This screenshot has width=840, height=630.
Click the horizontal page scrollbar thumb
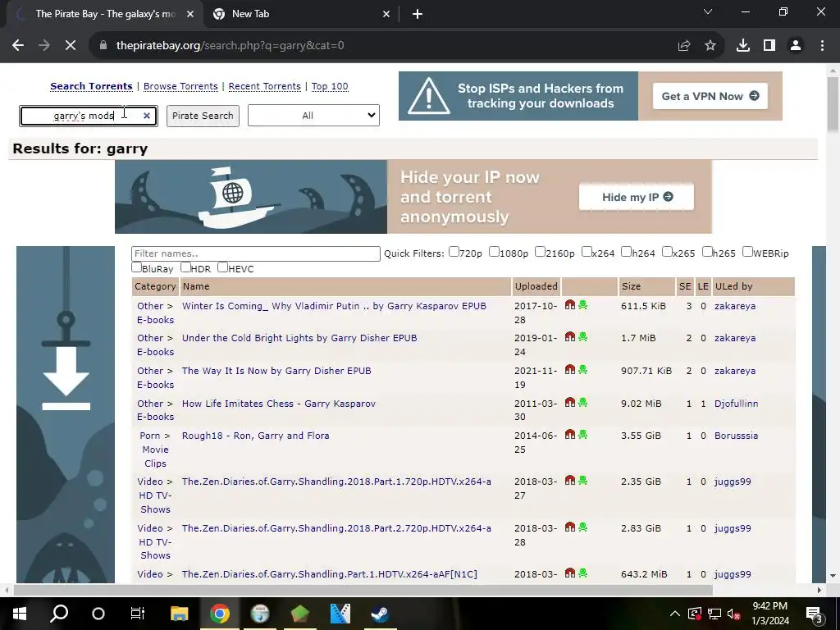[x=363, y=590]
